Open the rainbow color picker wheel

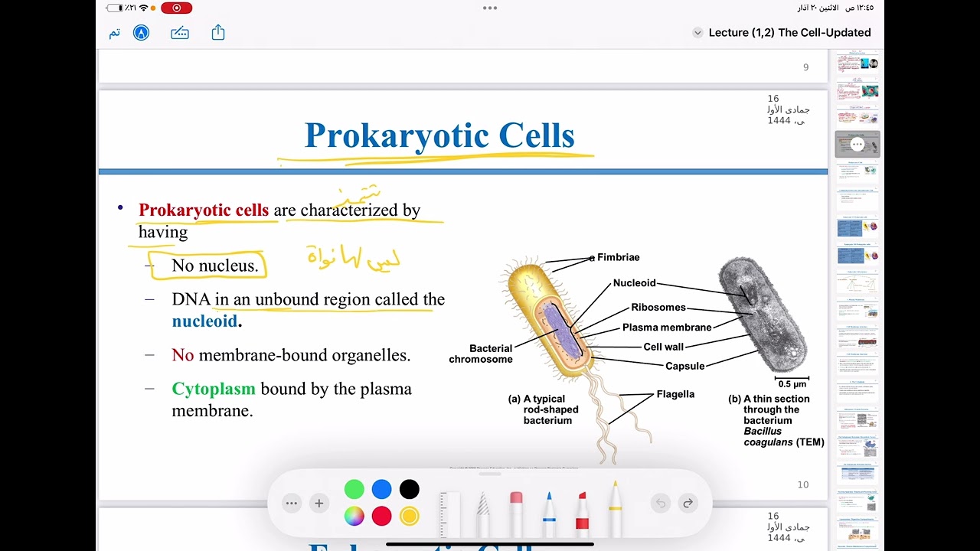(x=354, y=517)
